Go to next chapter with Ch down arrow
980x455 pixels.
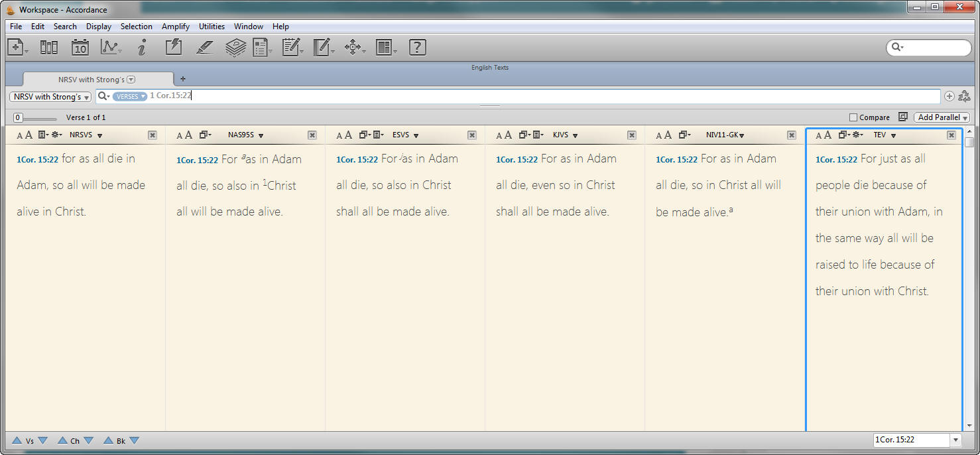coord(88,440)
